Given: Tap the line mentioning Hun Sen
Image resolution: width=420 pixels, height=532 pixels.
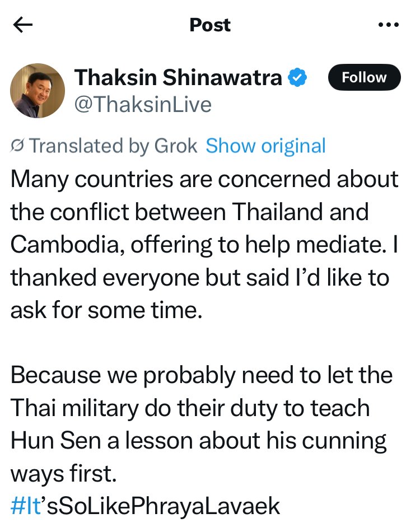Looking at the screenshot, I should (198, 441).
